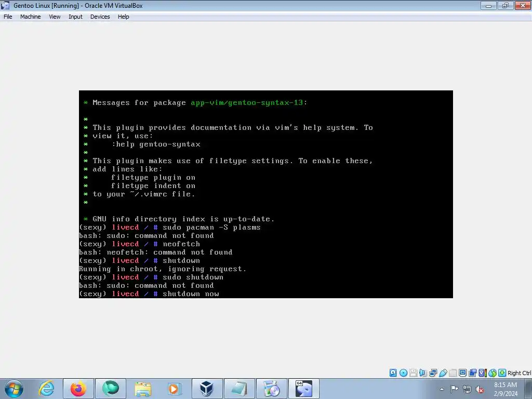Click the Show Desktop strip
532x399 pixels.
coord(528,389)
